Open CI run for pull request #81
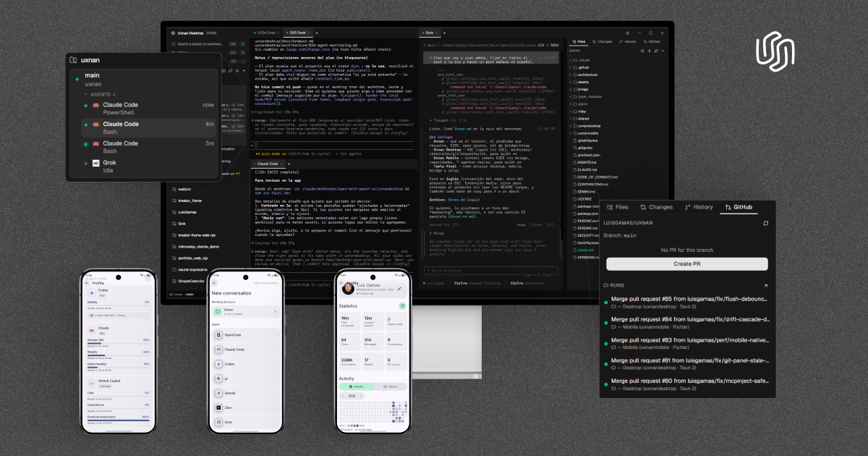The image size is (868, 456). 687,363
